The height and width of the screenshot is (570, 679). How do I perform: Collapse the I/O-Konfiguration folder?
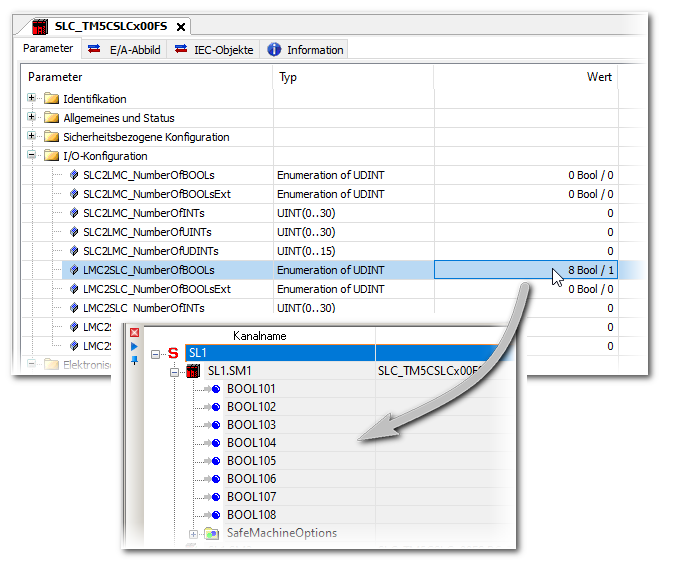(x=32, y=156)
